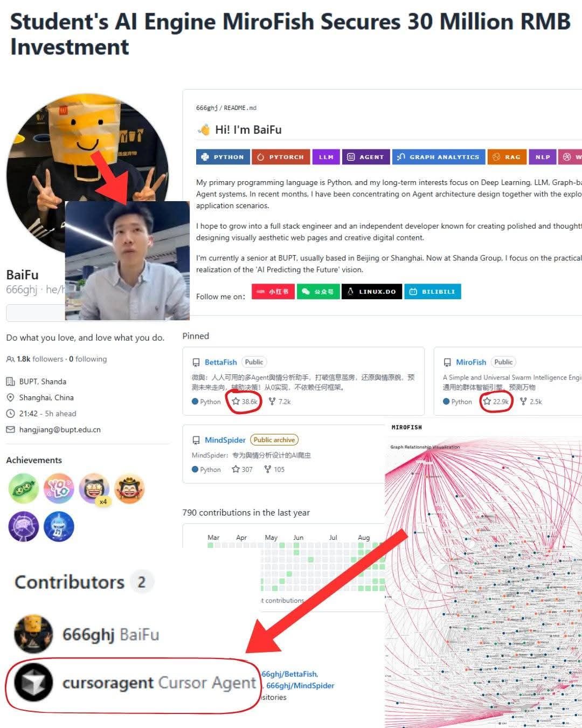Open the MindSpider repository link
The width and height of the screenshot is (582, 728).
(x=225, y=440)
